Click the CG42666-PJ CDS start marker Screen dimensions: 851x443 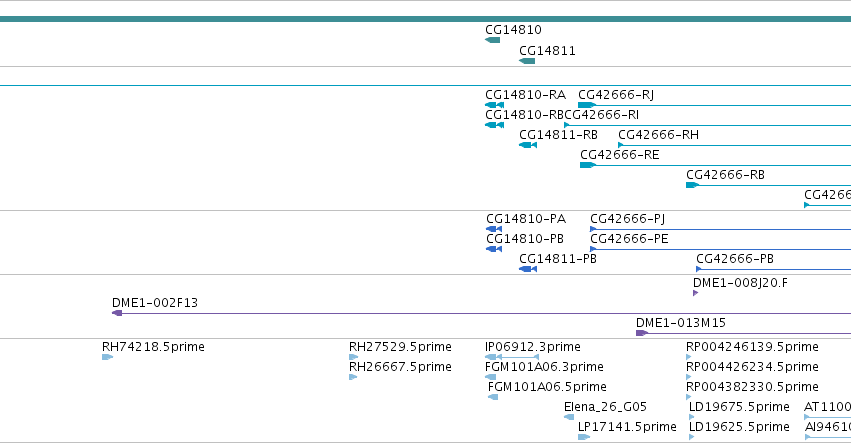(593, 229)
